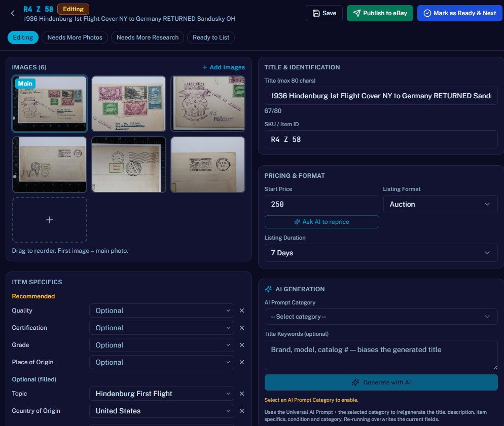Remove the Topic item specific

tap(242, 394)
